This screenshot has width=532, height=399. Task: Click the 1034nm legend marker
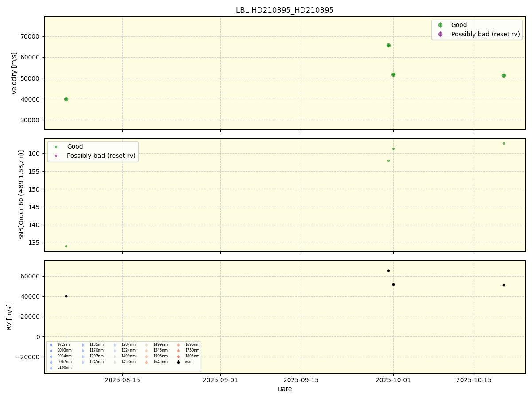pyautogui.click(x=51, y=356)
